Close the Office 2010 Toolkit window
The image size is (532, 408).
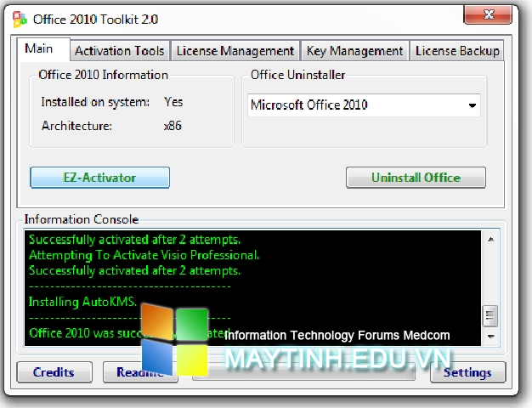488,14
